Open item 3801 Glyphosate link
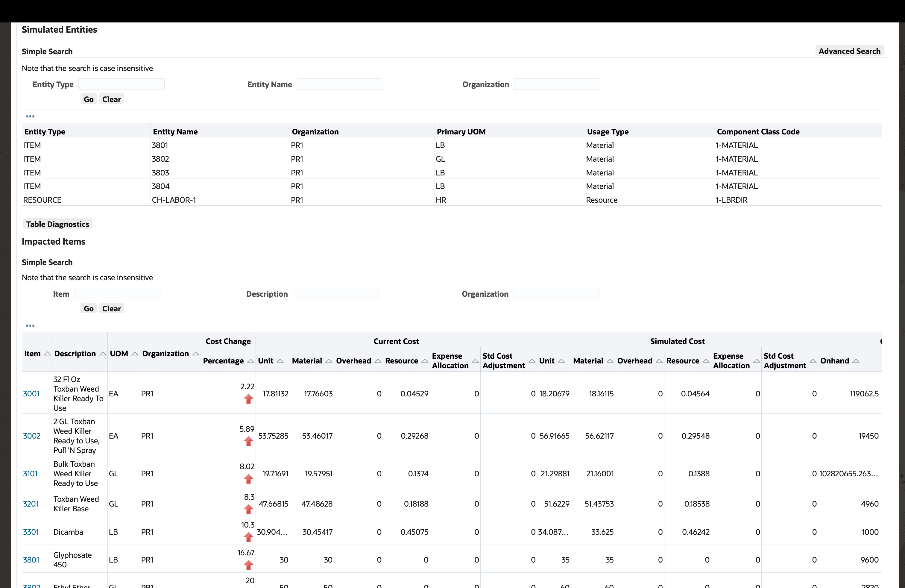The image size is (905, 588). point(31,560)
